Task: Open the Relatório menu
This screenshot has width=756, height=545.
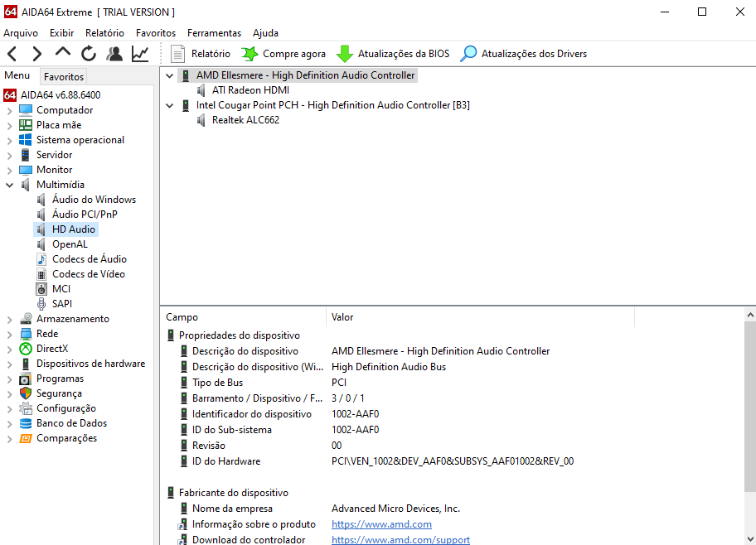Action: [x=104, y=33]
